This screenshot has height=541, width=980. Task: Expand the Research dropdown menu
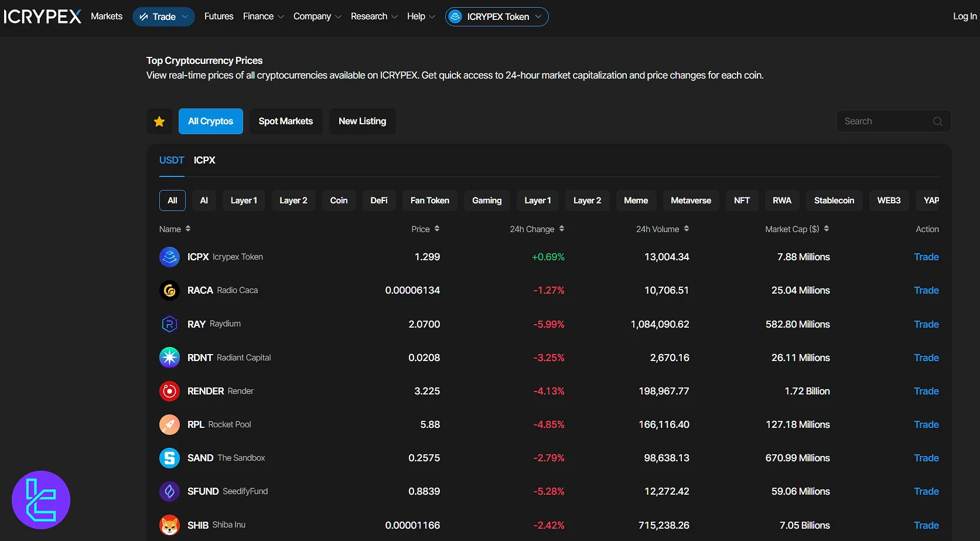(374, 16)
